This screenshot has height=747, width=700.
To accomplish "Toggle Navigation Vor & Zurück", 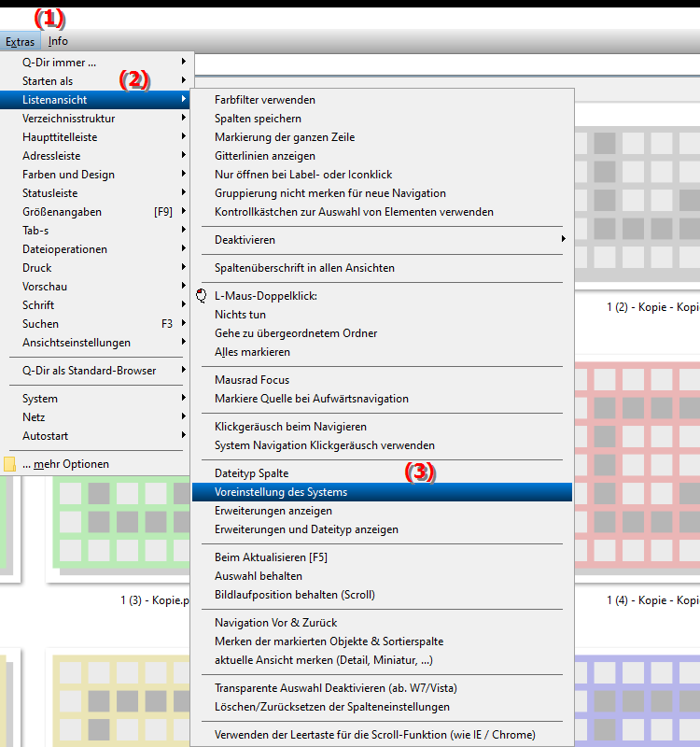I will pyautogui.click(x=382, y=623).
